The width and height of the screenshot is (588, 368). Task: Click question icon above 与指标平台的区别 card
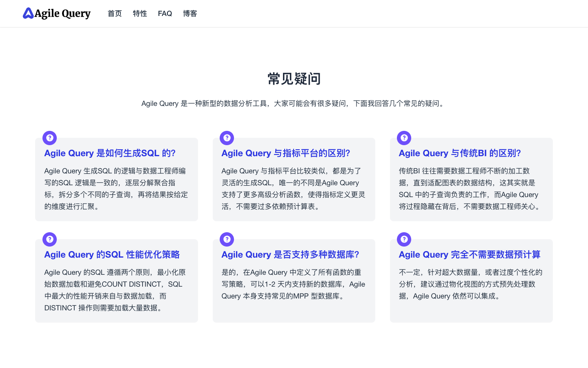pos(227,138)
